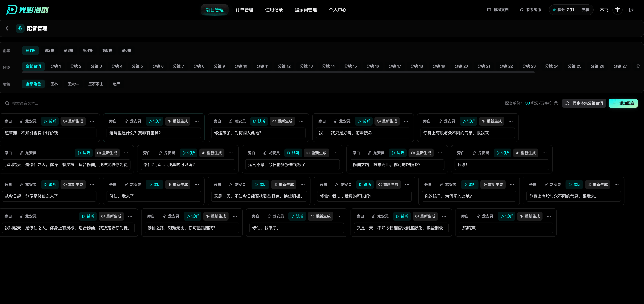Click 积分 291 balance display
The height and width of the screenshot is (304, 644).
pos(563,10)
